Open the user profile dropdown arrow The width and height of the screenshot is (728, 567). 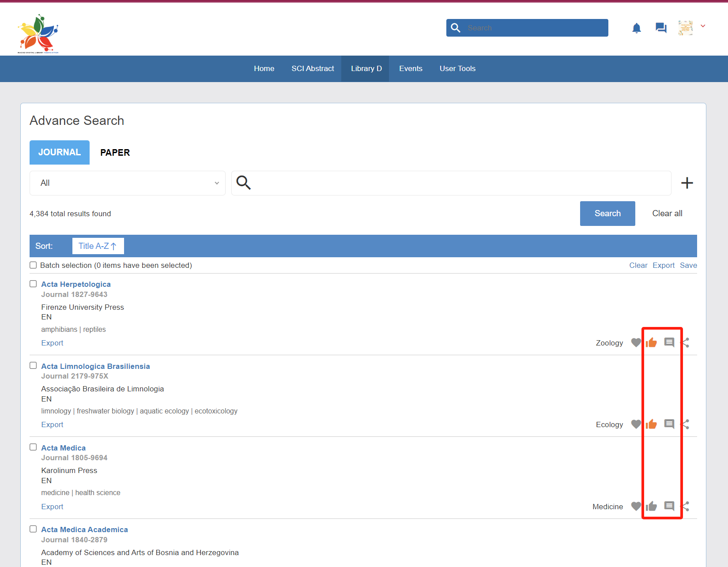click(x=703, y=26)
